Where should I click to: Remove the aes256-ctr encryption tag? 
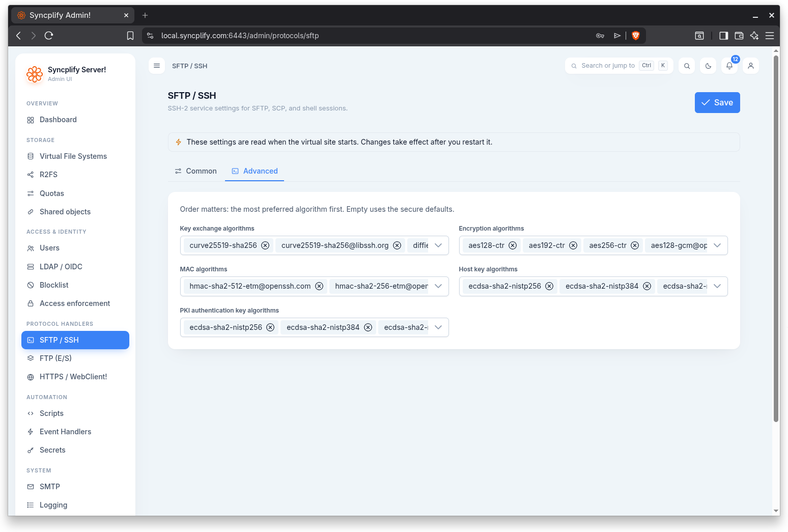coord(635,245)
